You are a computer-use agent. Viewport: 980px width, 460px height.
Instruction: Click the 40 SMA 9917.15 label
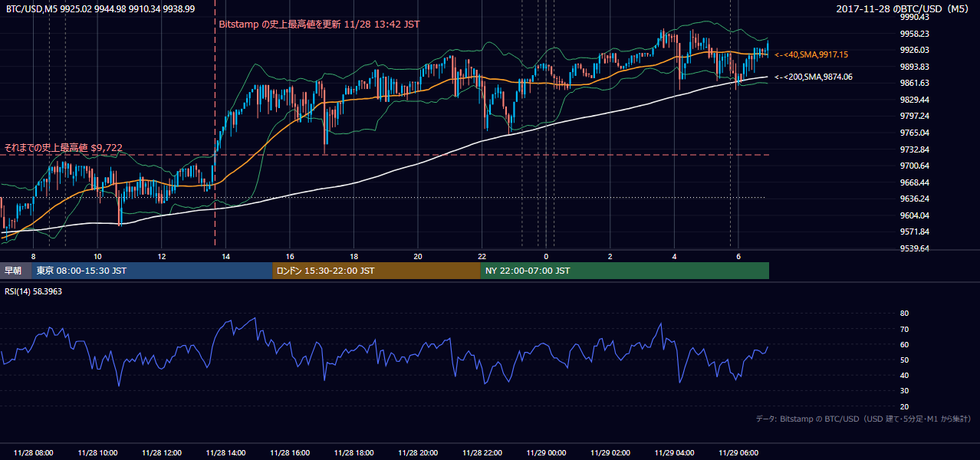[811, 54]
